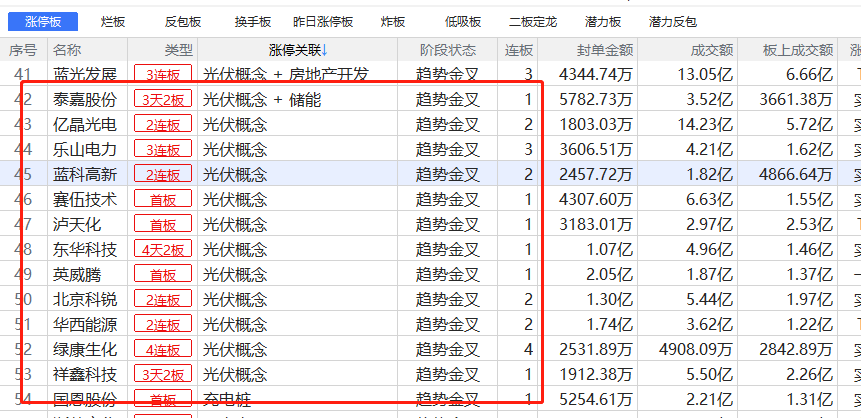Select stock 绿康生化
The width and height of the screenshot is (861, 418).
tap(85, 349)
